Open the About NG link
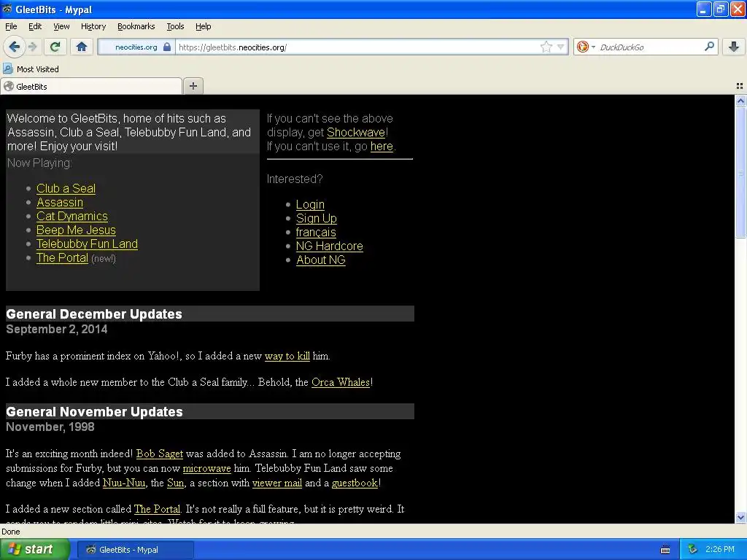The width and height of the screenshot is (747, 560). click(321, 260)
